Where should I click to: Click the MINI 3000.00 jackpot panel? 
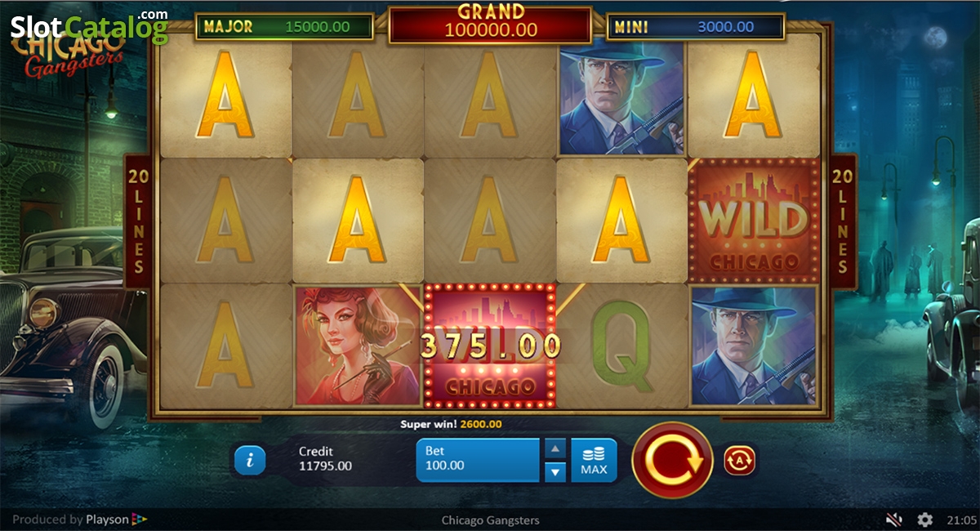[x=696, y=26]
